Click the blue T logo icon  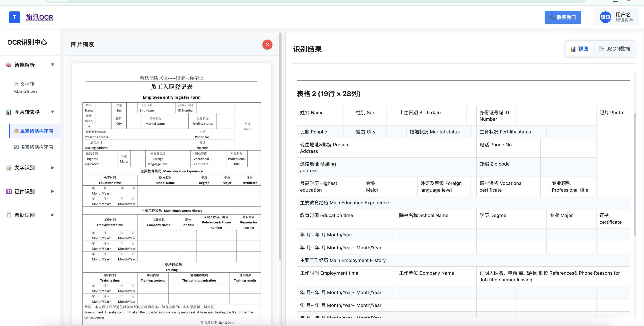click(x=14, y=17)
